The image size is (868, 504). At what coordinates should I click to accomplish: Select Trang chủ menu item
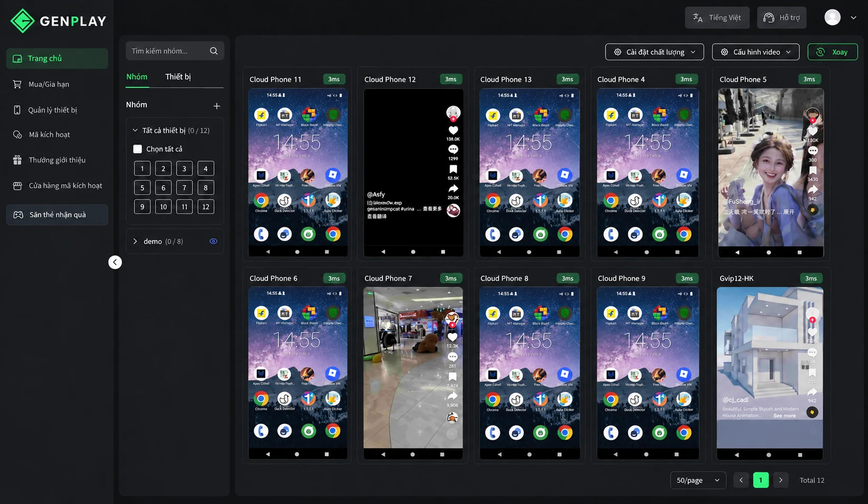tap(57, 59)
